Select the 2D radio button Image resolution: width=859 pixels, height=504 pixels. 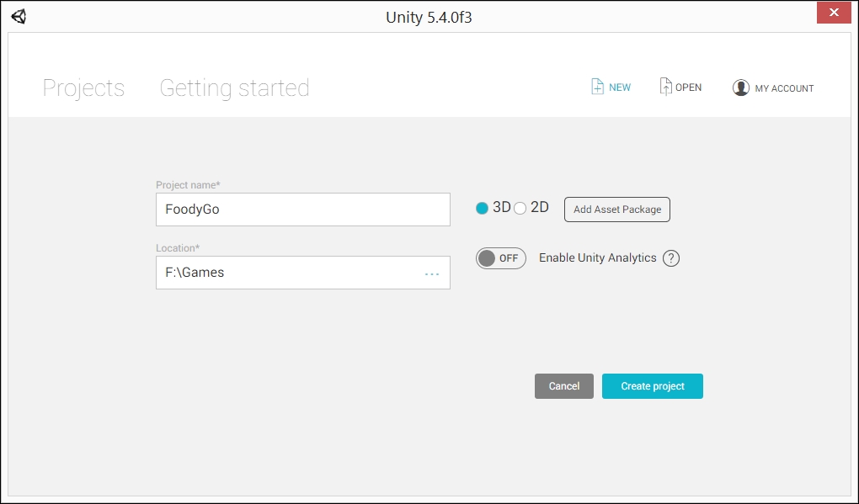[520, 209]
